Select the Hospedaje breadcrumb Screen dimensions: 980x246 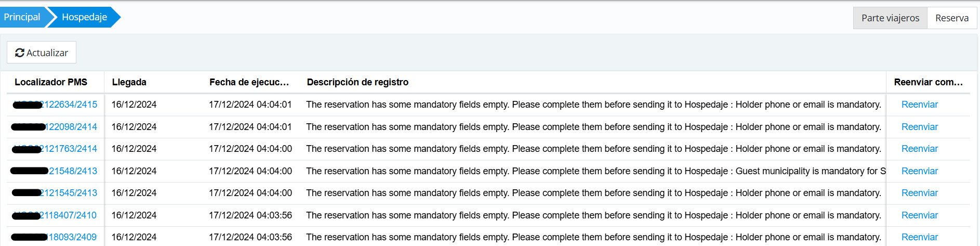tap(84, 17)
